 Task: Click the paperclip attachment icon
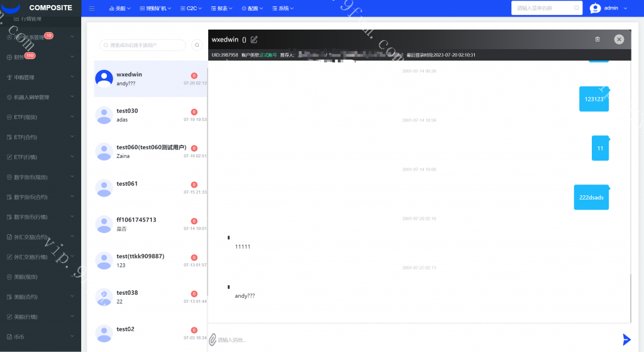[x=213, y=339]
